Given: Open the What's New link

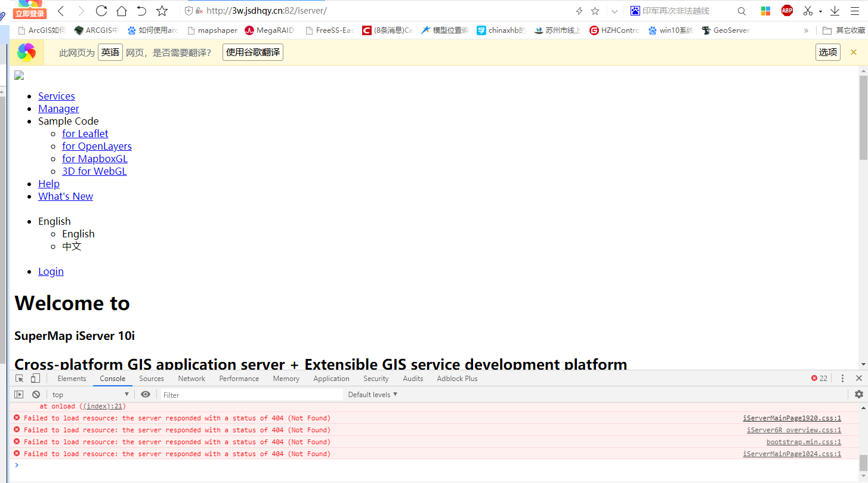Looking at the screenshot, I should tap(66, 196).
